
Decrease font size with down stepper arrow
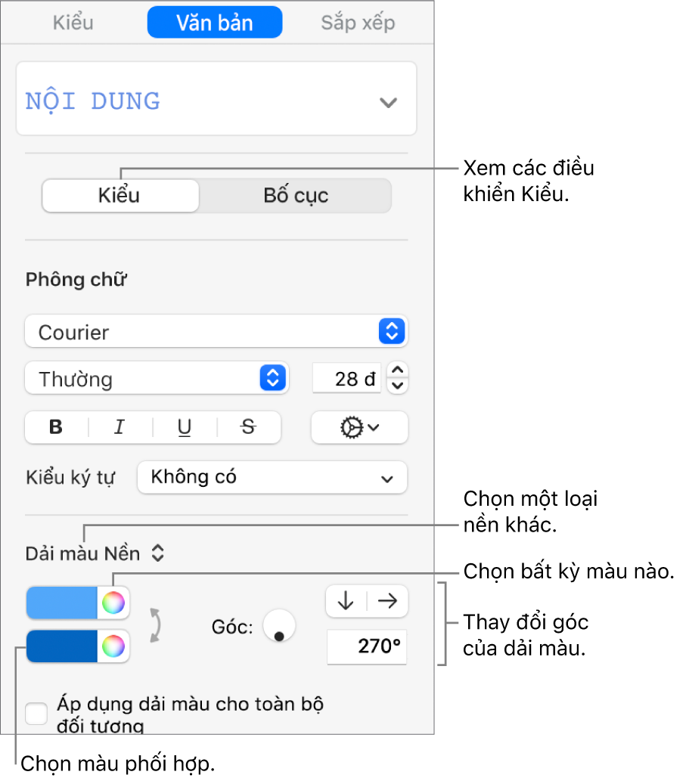(397, 386)
